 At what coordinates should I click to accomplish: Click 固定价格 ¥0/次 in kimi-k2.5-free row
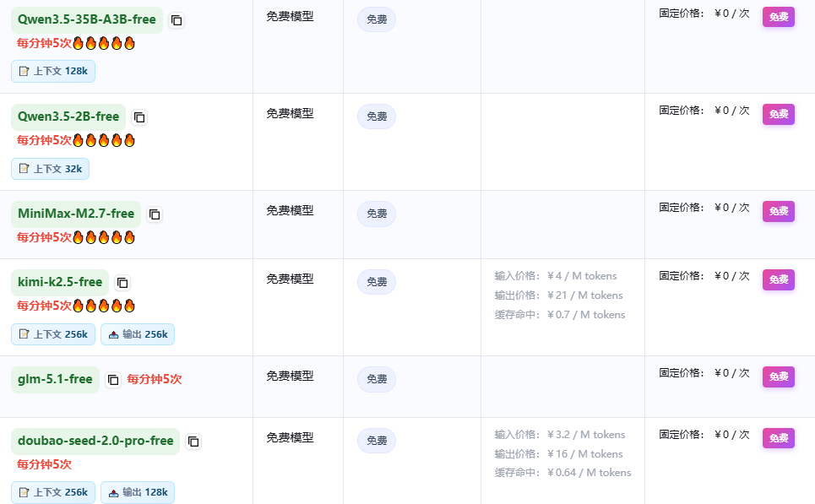click(704, 276)
